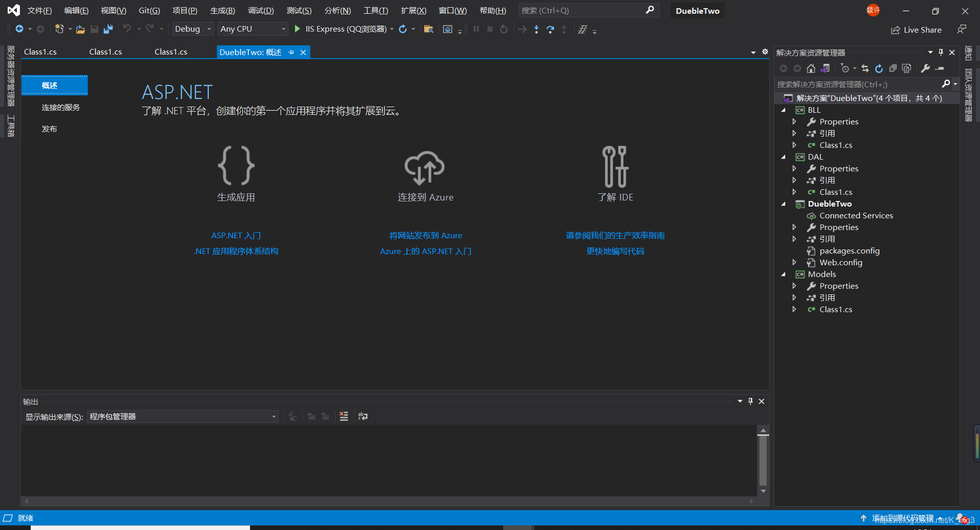This screenshot has height=530, width=980.
Task: Toggle auto-hide pin on Solution Explorer panel
Action: coord(941,53)
